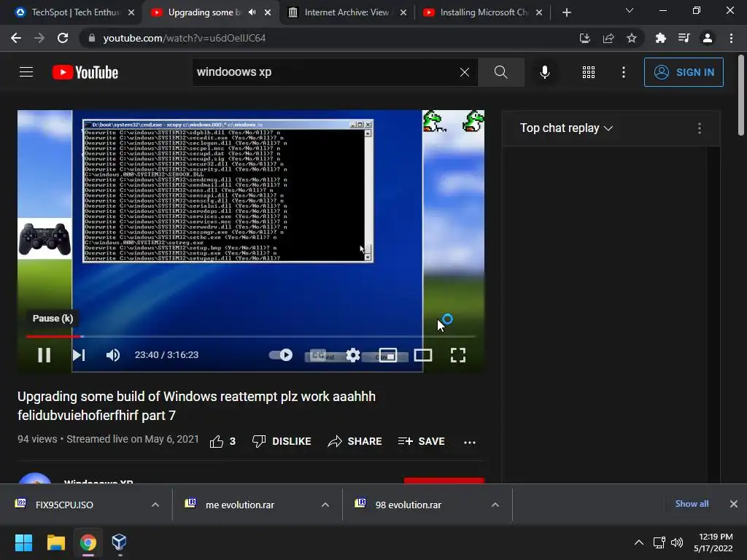747x560 pixels.
Task: Go back in browser history
Action: pos(16,38)
